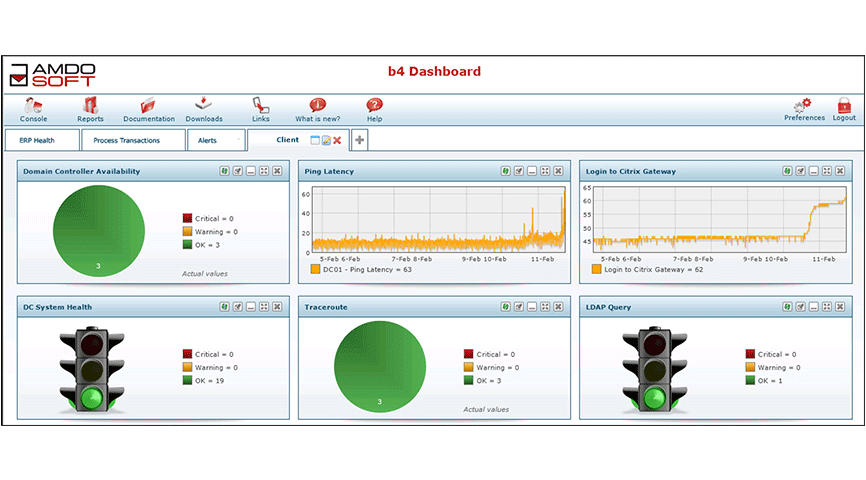Click the DC System Health traffic light
Image resolution: width=866 pixels, height=480 pixels.
click(x=92, y=370)
